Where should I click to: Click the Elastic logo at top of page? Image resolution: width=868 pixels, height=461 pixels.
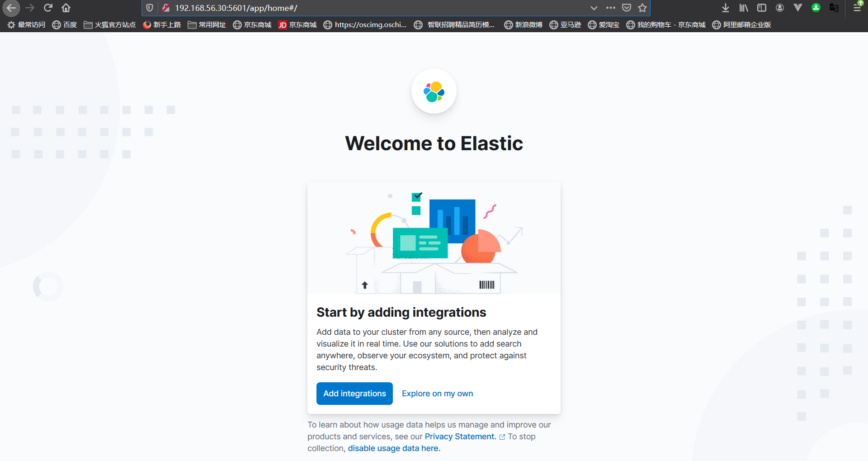tap(434, 91)
